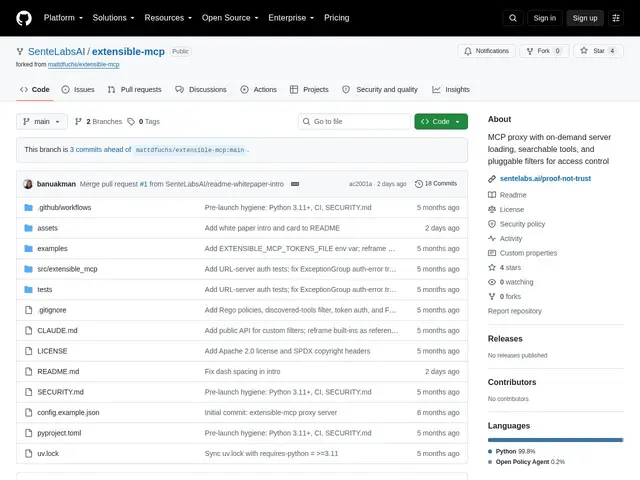640x480 pixels.
Task: Expand the Resources menu
Action: [168, 18]
